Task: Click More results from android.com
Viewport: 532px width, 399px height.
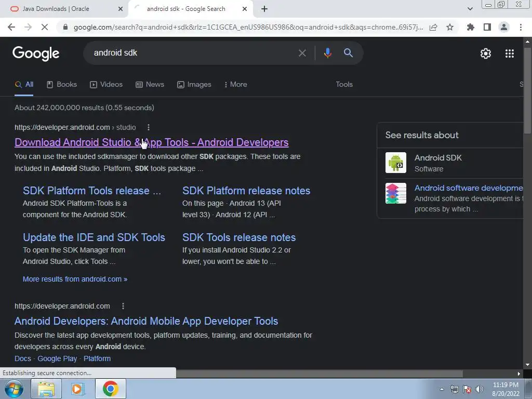Action: [75, 279]
